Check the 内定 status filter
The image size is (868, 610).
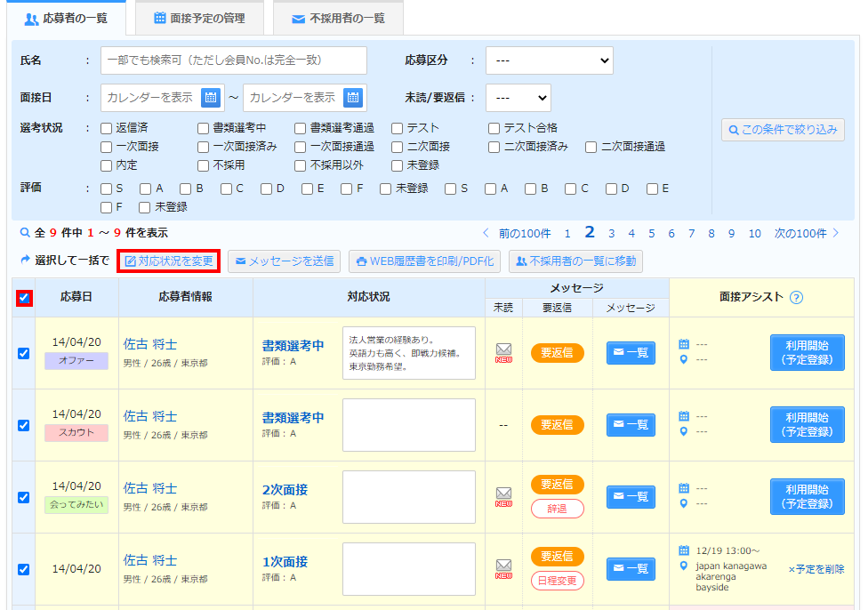coord(107,165)
